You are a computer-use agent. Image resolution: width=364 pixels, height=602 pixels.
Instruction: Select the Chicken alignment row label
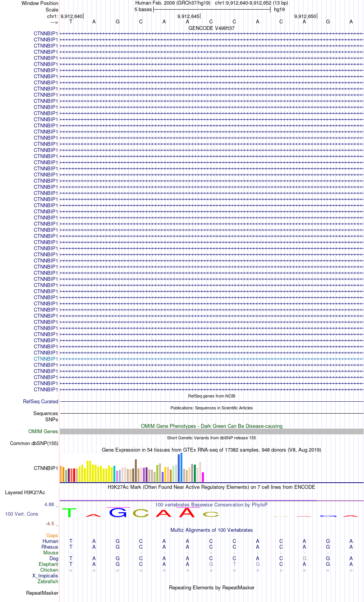coord(49,570)
